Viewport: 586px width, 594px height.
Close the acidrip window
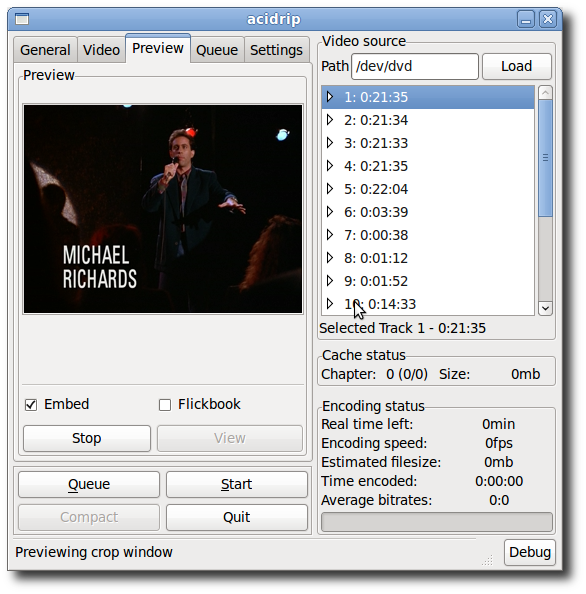(548, 19)
